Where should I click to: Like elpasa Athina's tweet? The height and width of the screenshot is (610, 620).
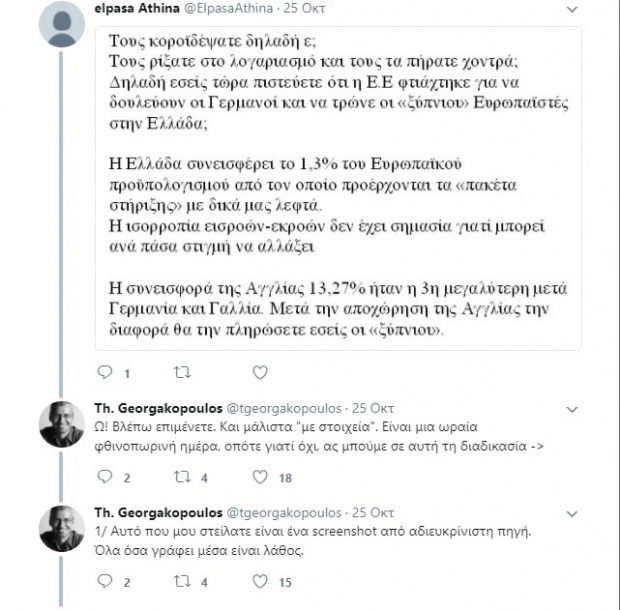click(x=259, y=373)
